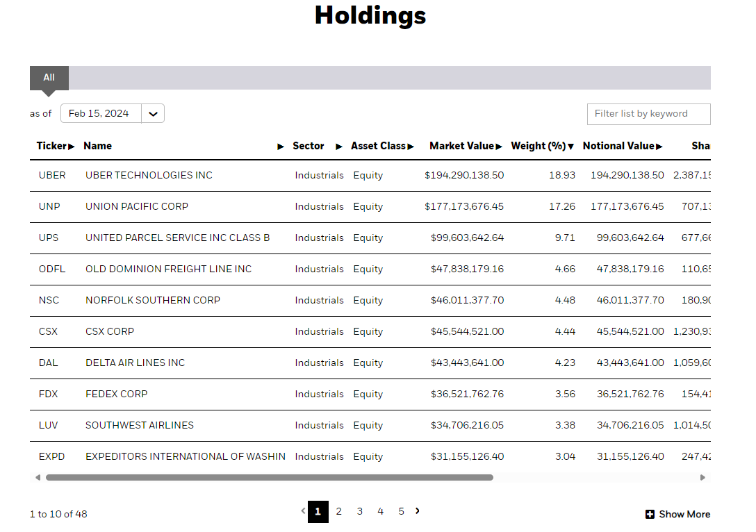Toggle Weight (%) descending sort arrow
The height and width of the screenshot is (532, 756).
[x=571, y=147]
